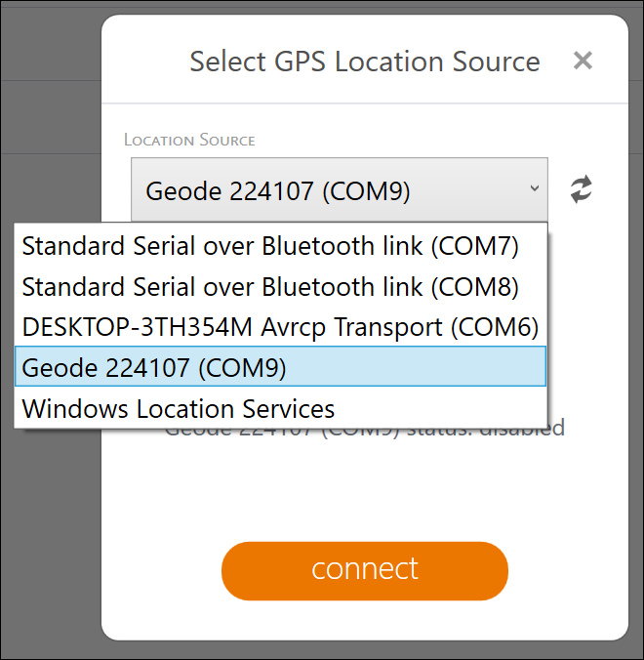Refresh the location source list
This screenshot has height=660, width=644.
(x=582, y=189)
